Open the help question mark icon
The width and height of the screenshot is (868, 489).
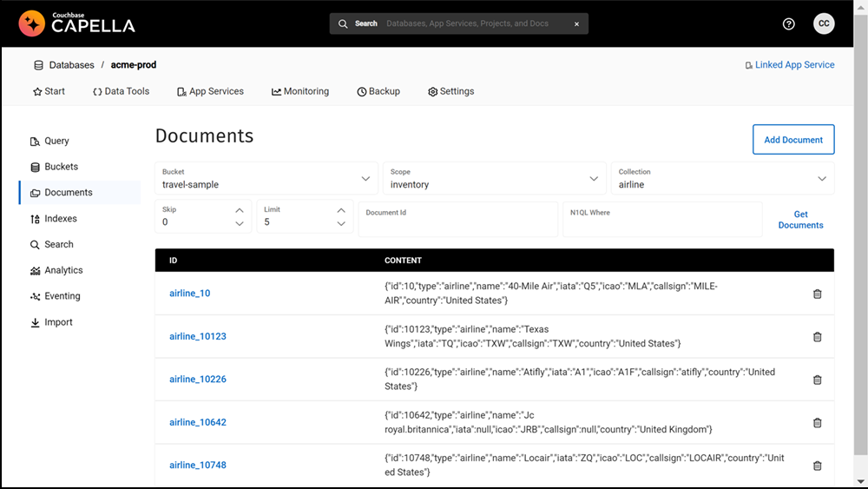pos(789,23)
